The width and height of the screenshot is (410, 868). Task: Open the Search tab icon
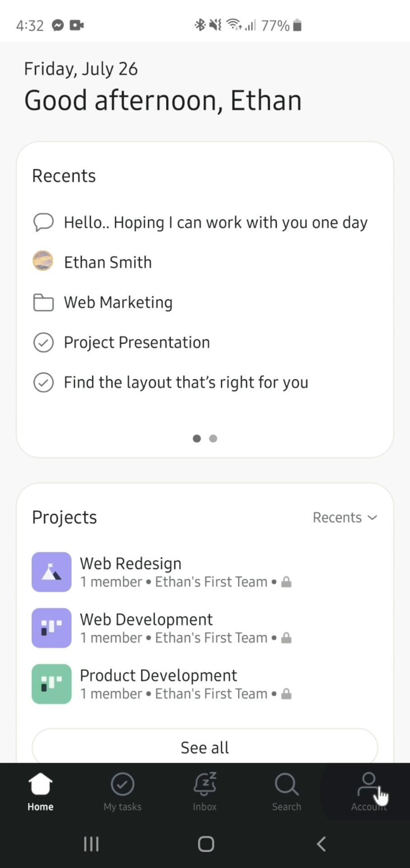coord(286,785)
